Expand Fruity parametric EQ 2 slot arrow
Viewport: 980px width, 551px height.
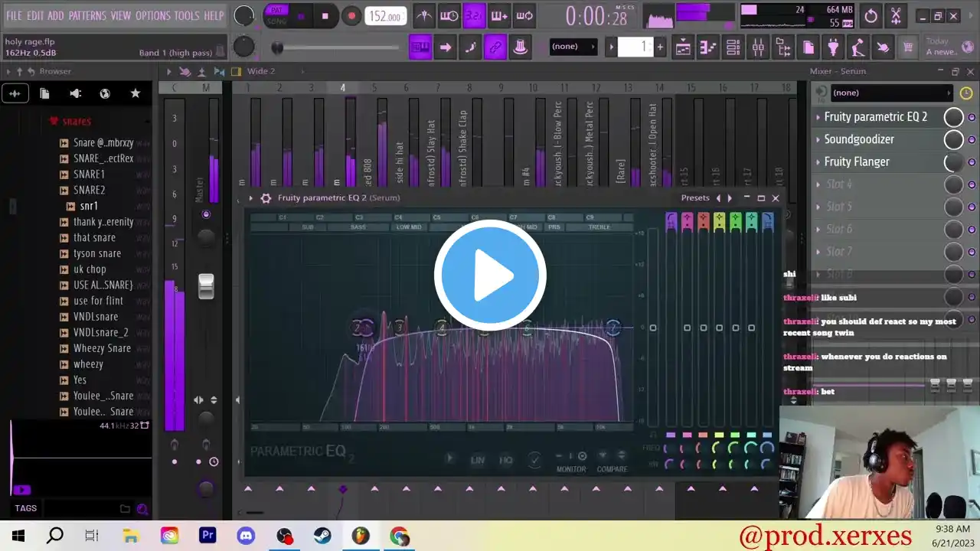click(818, 117)
